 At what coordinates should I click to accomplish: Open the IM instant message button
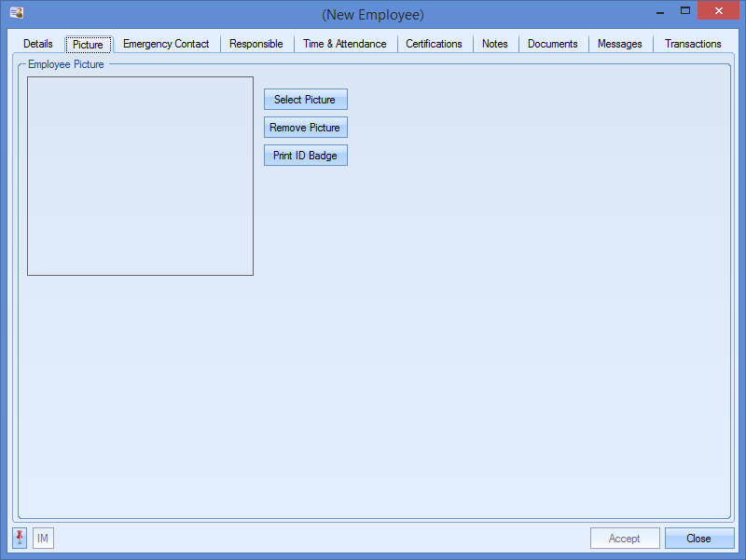[43, 539]
